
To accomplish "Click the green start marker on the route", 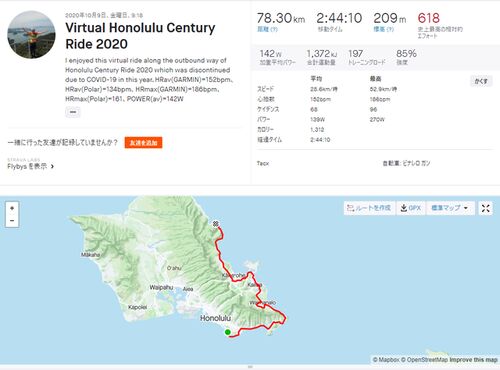I will coord(227,332).
